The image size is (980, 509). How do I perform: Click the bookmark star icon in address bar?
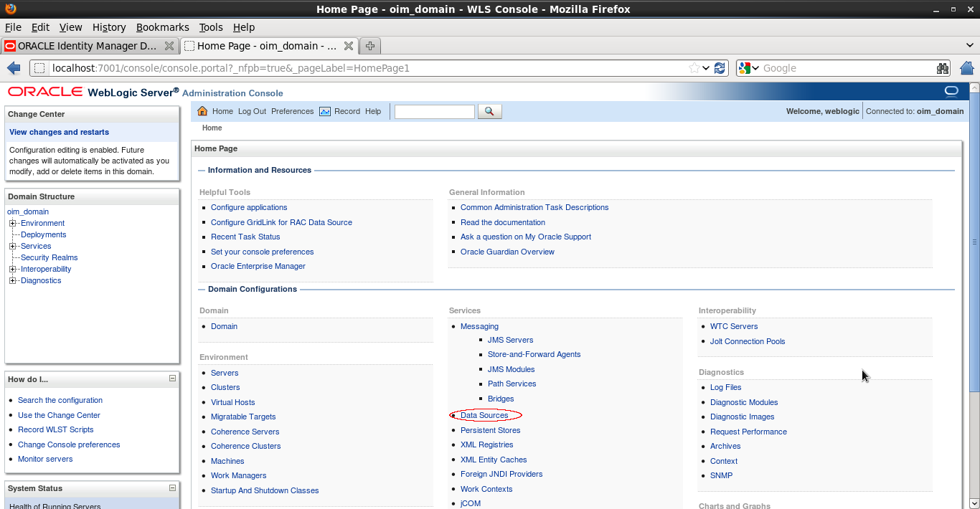point(692,67)
